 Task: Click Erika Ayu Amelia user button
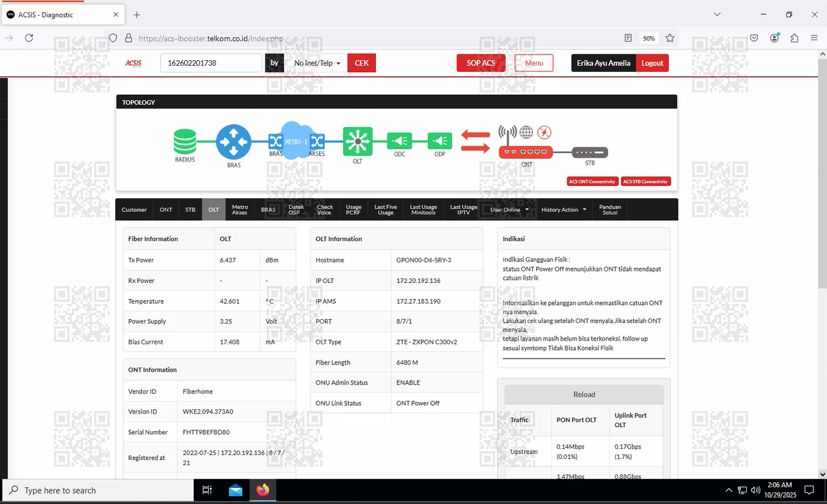pyautogui.click(x=603, y=63)
